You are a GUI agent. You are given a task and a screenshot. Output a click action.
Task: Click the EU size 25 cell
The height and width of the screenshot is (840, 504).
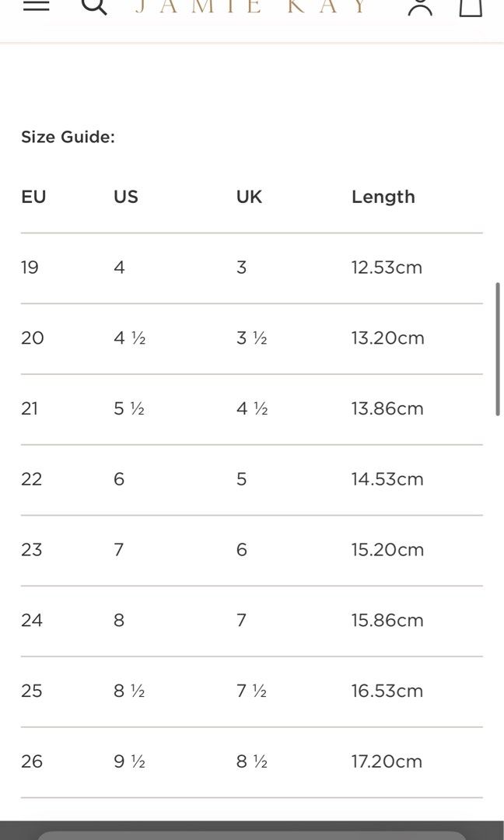tap(31, 691)
